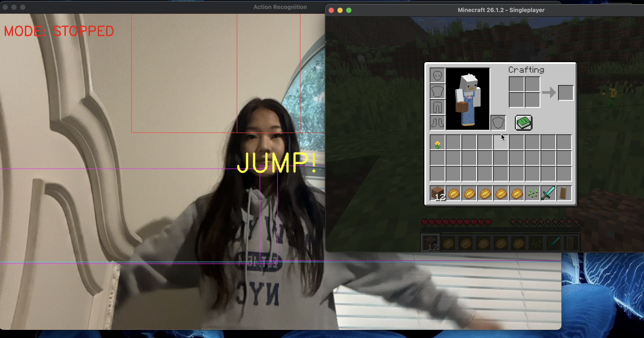Click the bottom-left crafting grid slot
This screenshot has width=644, height=338.
click(x=516, y=100)
